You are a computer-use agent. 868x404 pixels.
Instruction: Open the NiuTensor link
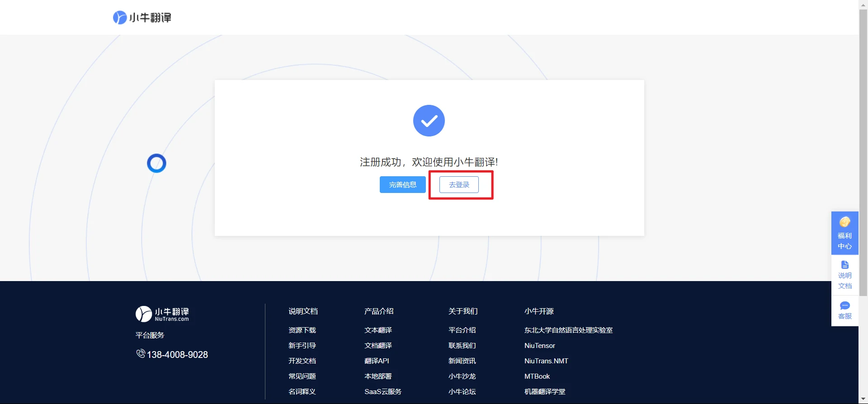pyautogui.click(x=540, y=346)
